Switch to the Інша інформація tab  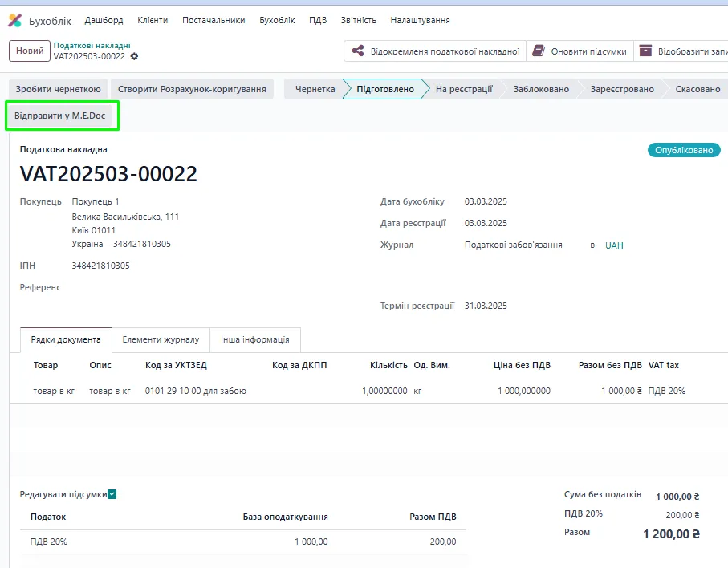pos(255,340)
